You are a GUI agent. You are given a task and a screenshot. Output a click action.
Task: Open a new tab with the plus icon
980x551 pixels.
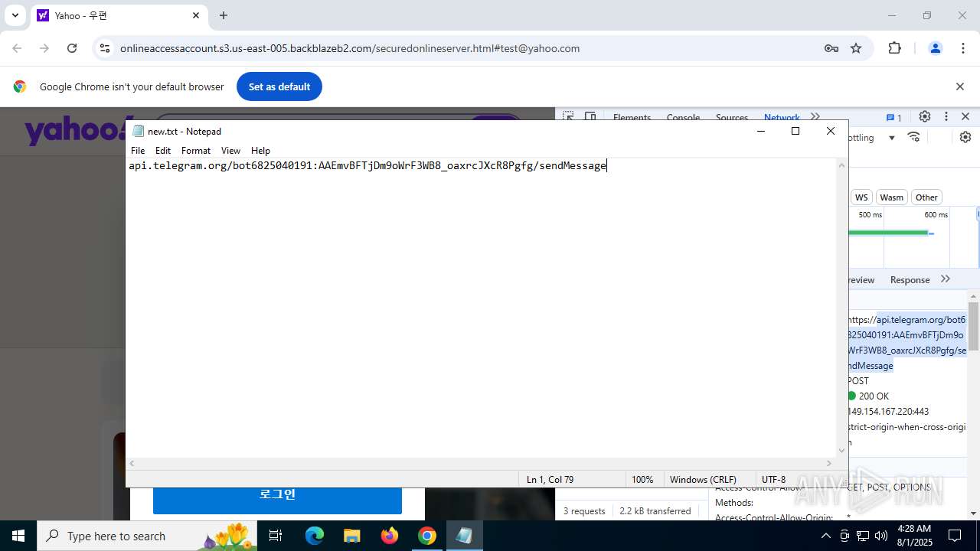click(x=224, y=15)
